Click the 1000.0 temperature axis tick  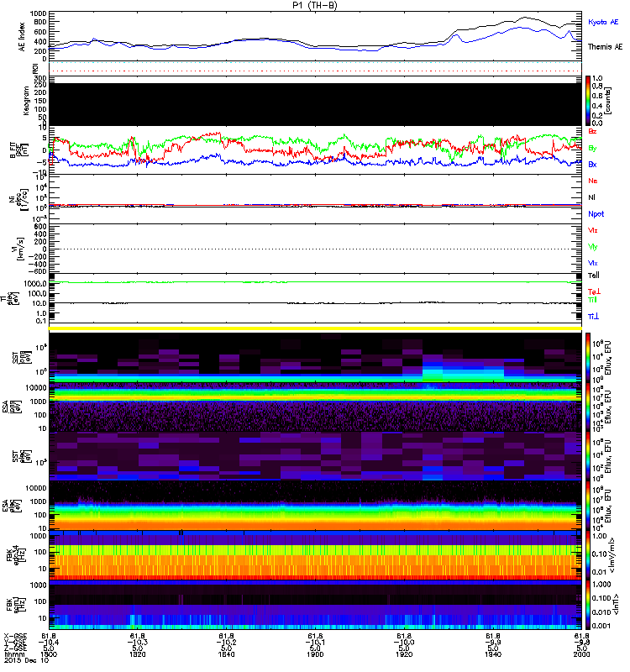tap(35, 284)
